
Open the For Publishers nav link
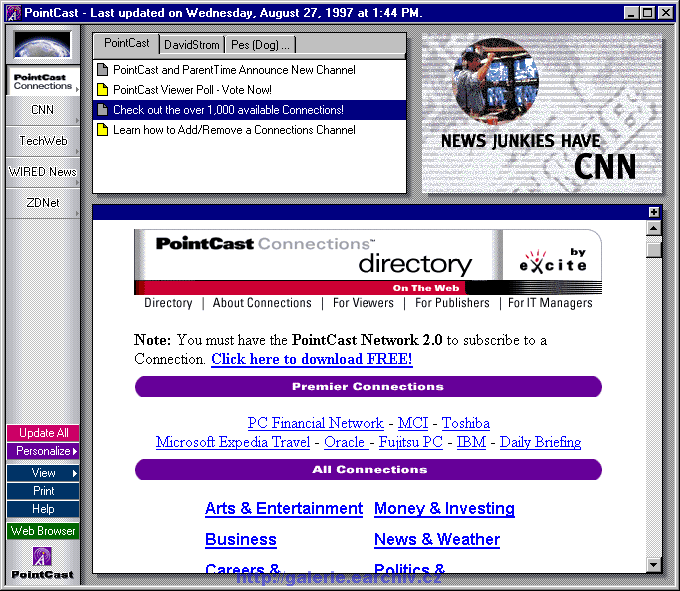(452, 303)
